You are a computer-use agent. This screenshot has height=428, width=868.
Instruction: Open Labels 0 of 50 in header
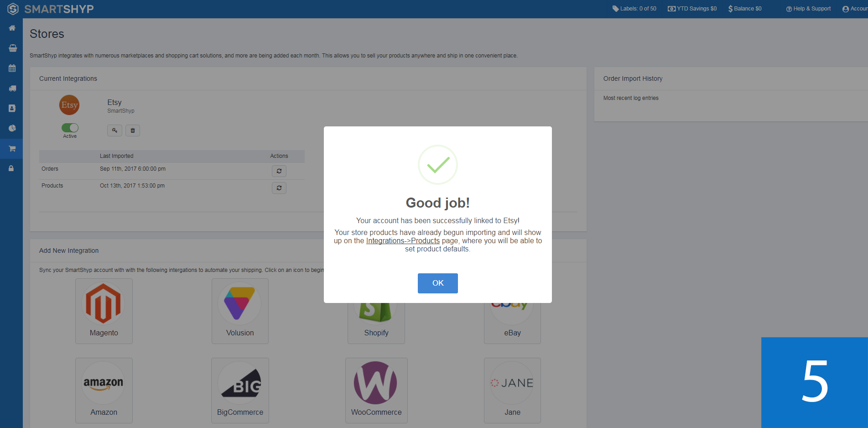tap(634, 9)
